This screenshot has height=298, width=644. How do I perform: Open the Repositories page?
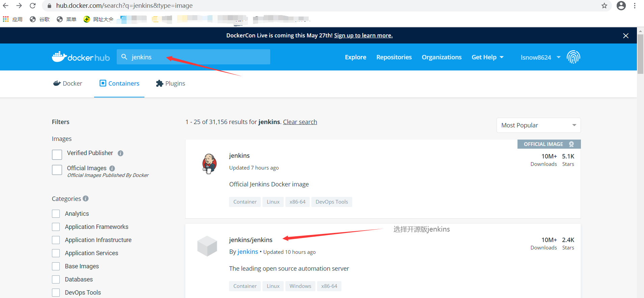(x=394, y=57)
